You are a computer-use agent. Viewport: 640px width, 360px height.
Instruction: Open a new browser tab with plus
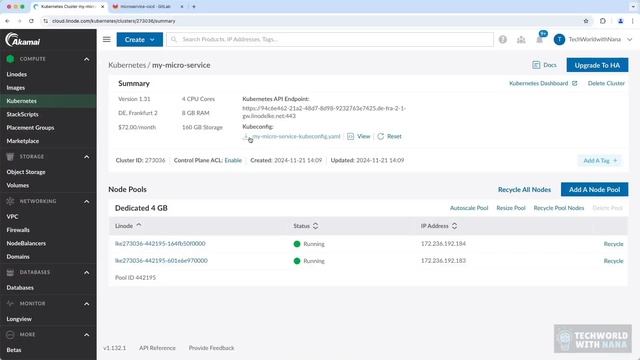[194, 7]
